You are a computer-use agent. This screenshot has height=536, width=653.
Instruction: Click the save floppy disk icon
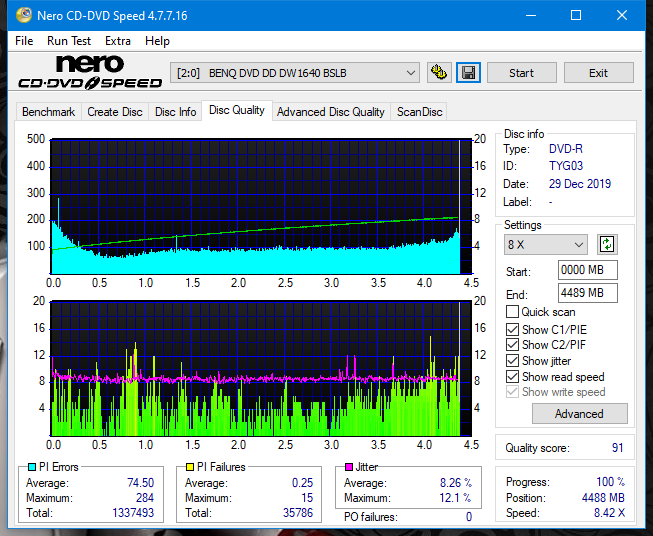tap(469, 73)
